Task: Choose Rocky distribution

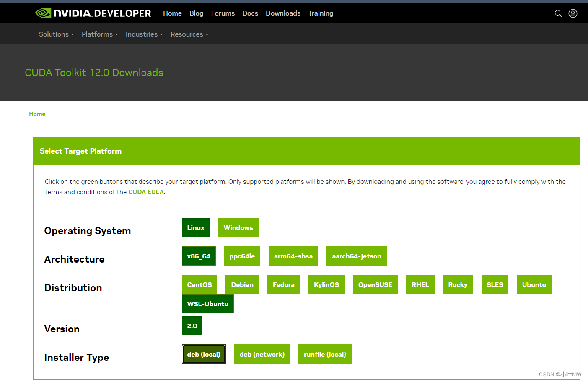Action: 458,284
